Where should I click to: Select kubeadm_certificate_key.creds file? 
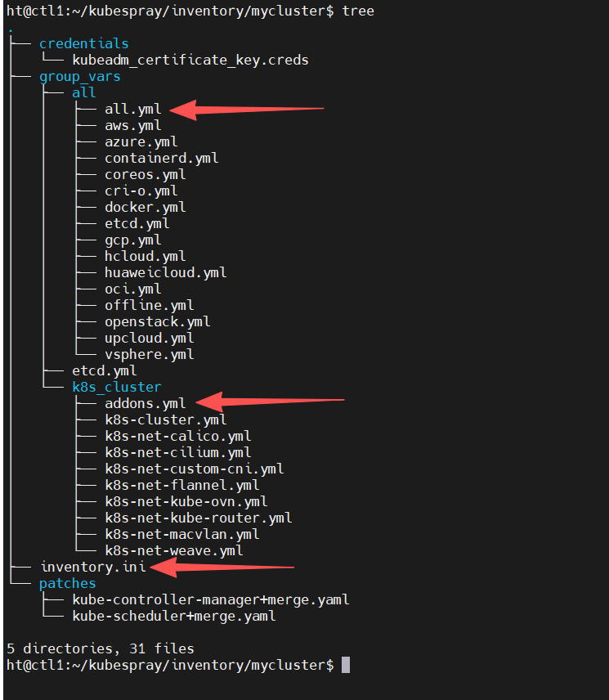pyautogui.click(x=190, y=61)
